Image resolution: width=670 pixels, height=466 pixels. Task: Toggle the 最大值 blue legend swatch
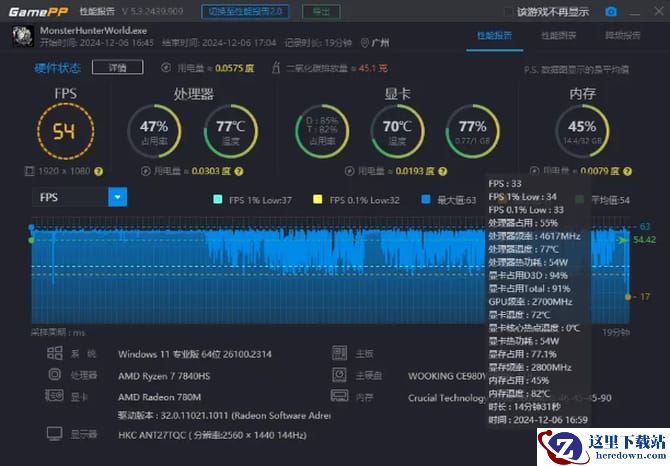click(426, 199)
